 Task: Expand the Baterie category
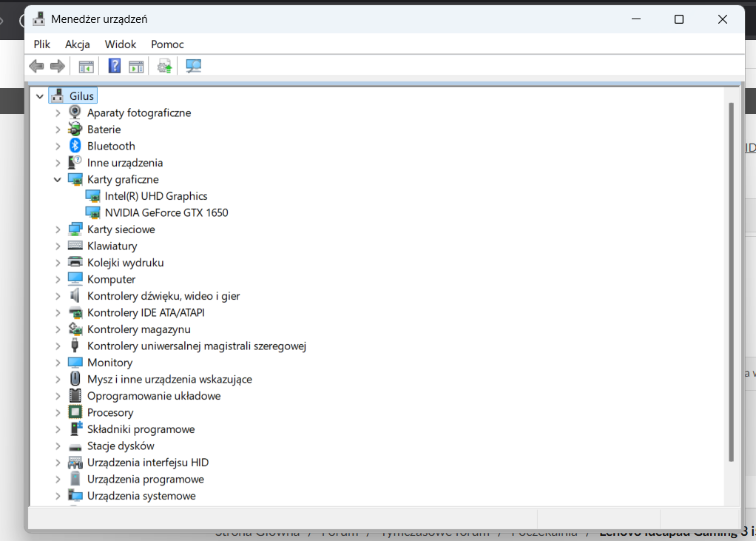(x=58, y=130)
